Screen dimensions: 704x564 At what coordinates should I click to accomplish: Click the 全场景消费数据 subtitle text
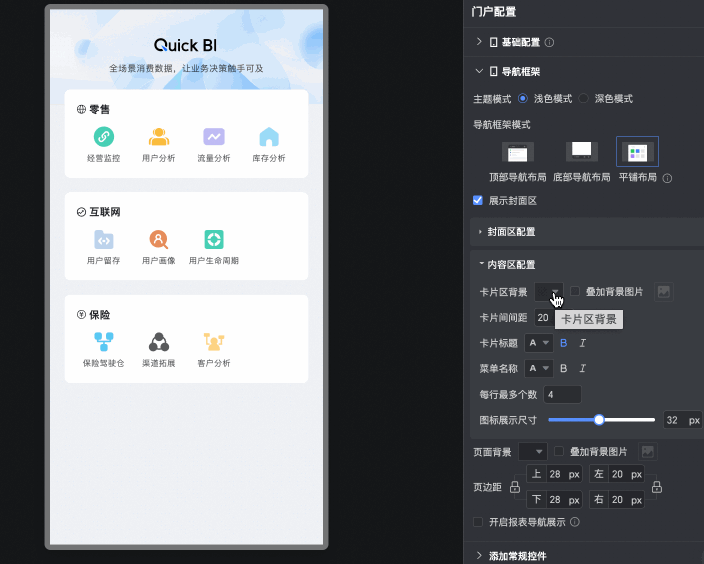pyautogui.click(x=186, y=69)
